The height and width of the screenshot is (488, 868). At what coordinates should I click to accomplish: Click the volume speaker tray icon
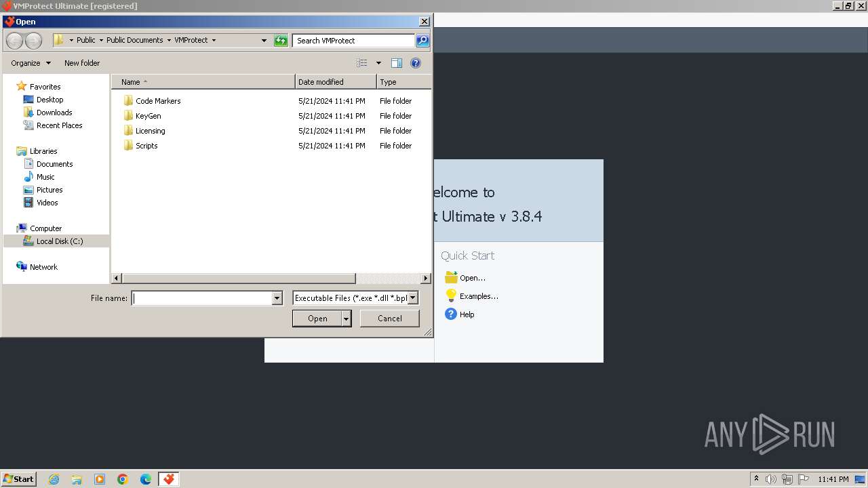[771, 479]
